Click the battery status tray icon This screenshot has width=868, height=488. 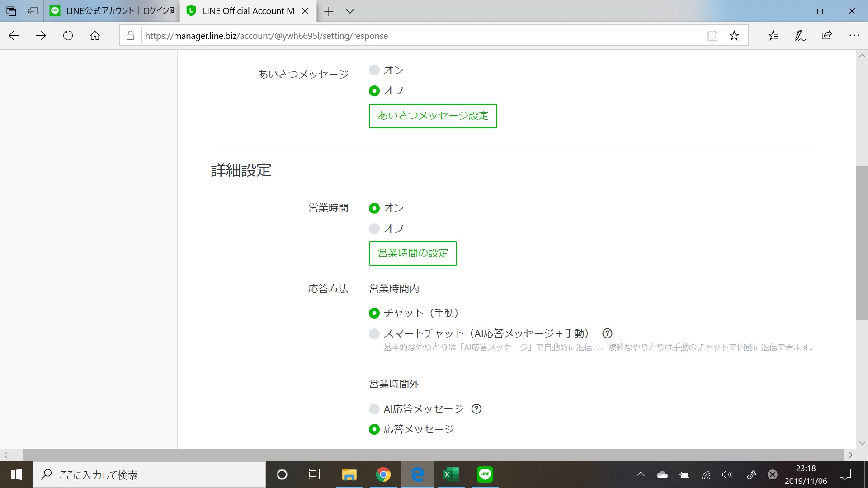pos(684,474)
